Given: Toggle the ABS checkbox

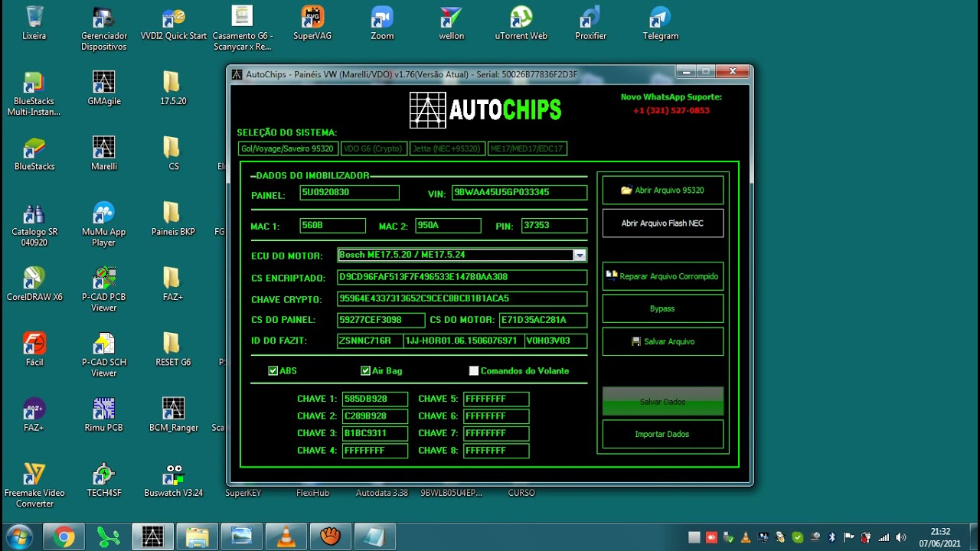Looking at the screenshot, I should (273, 370).
